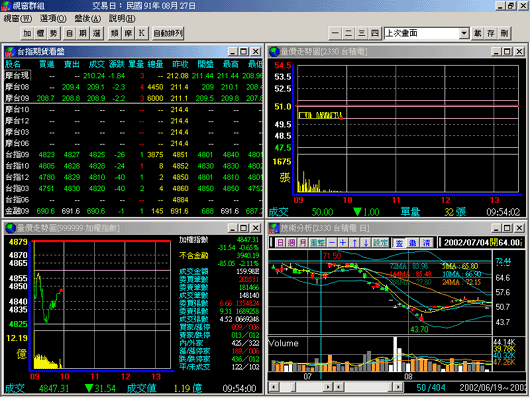Click the down arrow chart button
530x398 pixels.
tap(366, 242)
